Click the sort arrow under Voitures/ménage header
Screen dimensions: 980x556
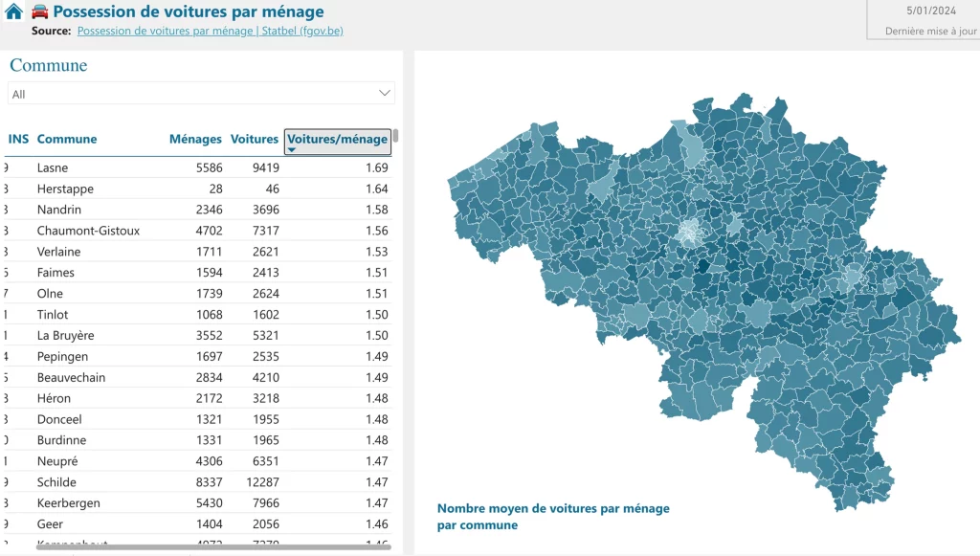pos(292,150)
